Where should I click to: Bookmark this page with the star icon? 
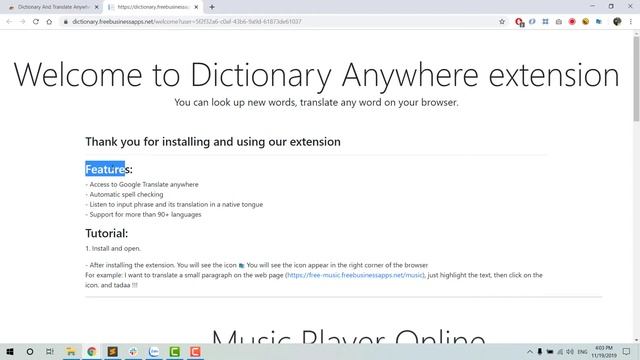pyautogui.click(x=502, y=22)
